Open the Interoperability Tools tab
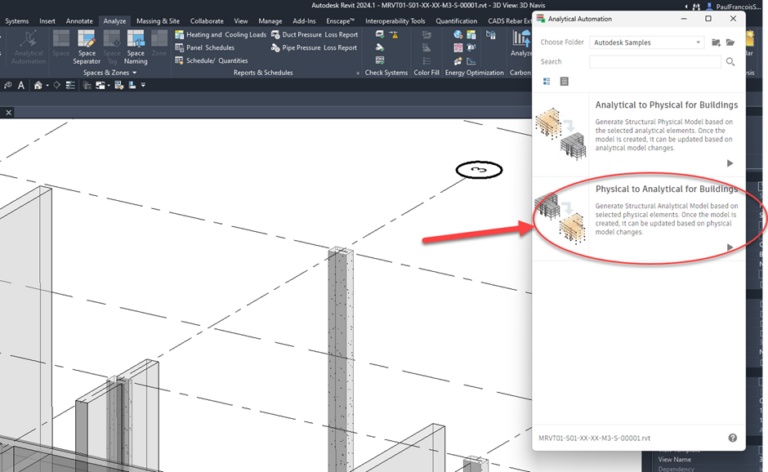 pyautogui.click(x=395, y=21)
